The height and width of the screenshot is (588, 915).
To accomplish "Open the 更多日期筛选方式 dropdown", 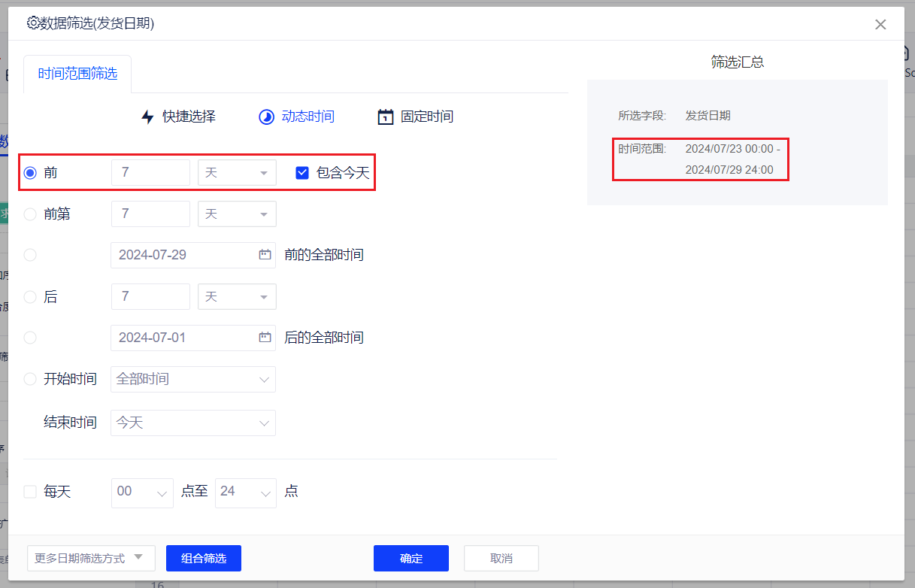I will 90,558.
